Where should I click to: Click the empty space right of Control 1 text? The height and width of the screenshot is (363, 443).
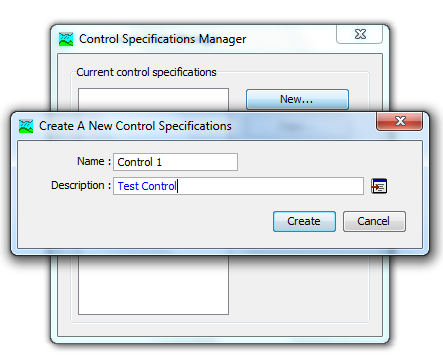(199, 162)
